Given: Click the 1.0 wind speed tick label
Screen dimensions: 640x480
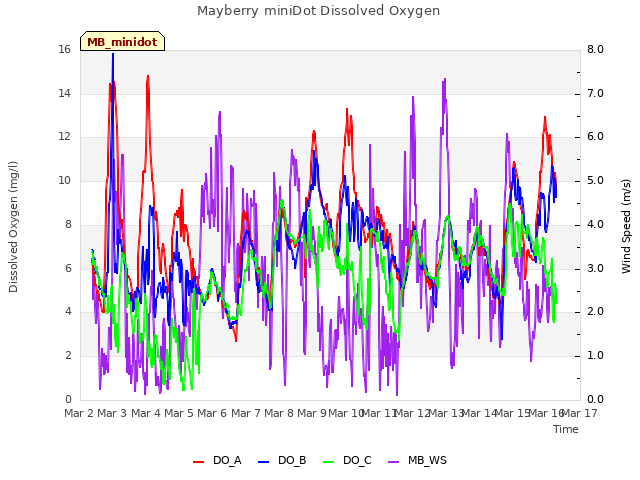Looking at the screenshot, I should [x=595, y=356].
